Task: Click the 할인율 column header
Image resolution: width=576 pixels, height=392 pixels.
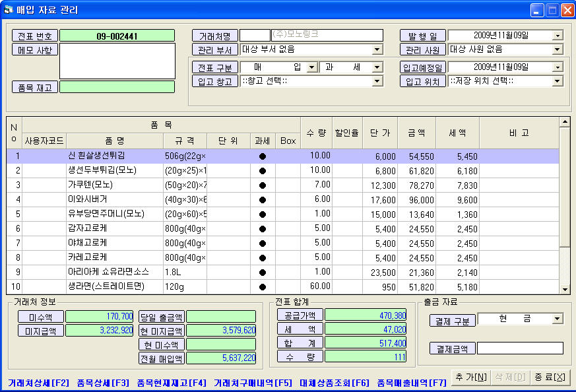Action: click(347, 133)
